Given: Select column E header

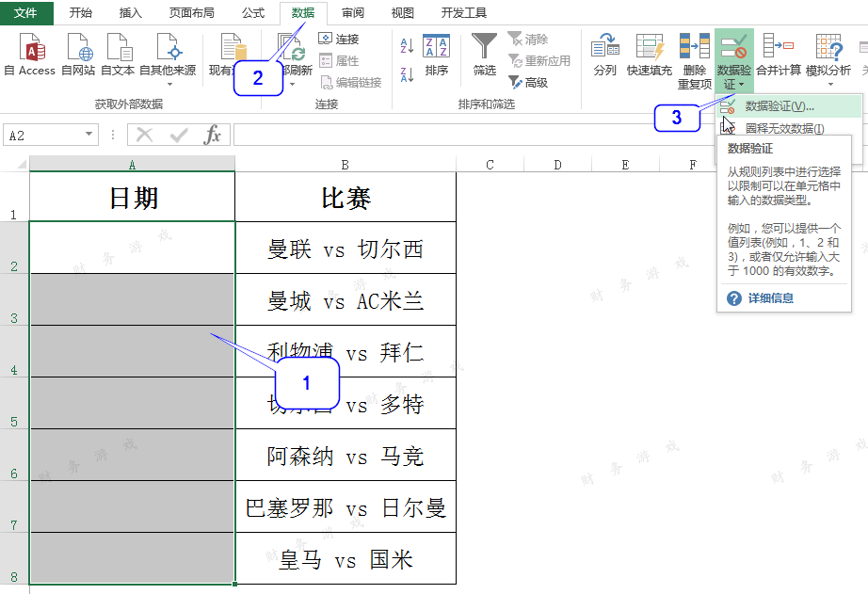Looking at the screenshot, I should click(x=625, y=165).
